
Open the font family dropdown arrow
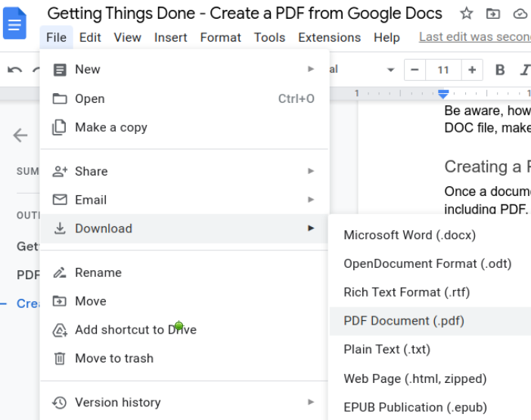coord(390,70)
